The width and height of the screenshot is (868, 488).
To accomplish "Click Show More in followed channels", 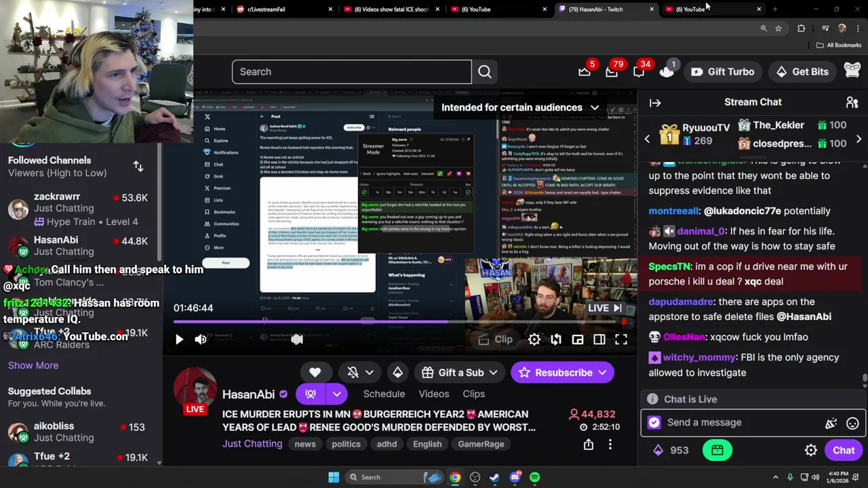I will coord(33,365).
